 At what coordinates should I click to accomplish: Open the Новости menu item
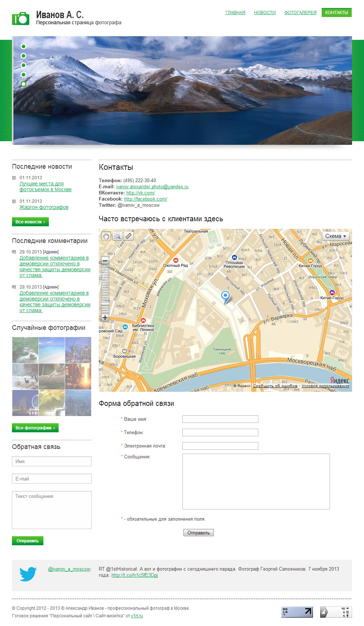[264, 13]
